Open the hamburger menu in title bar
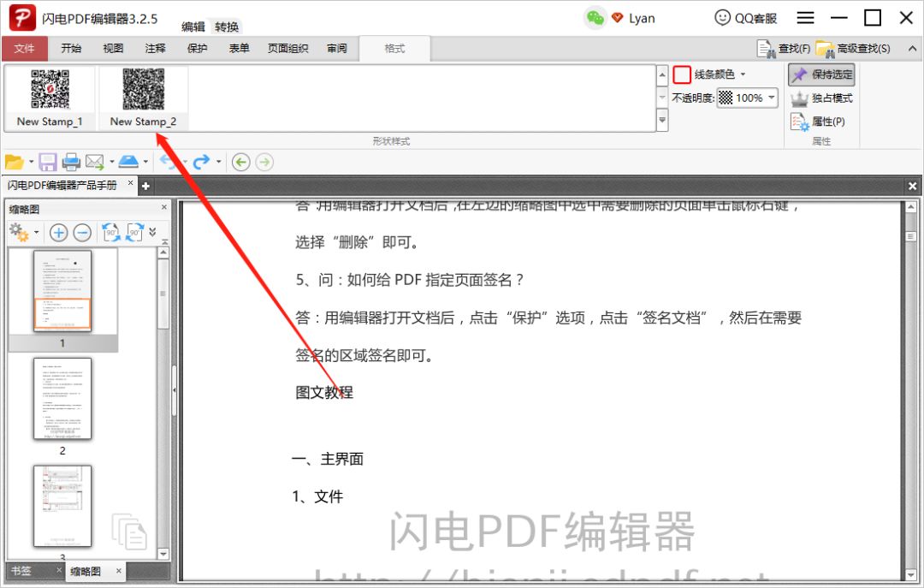The image size is (924, 588). (806, 18)
